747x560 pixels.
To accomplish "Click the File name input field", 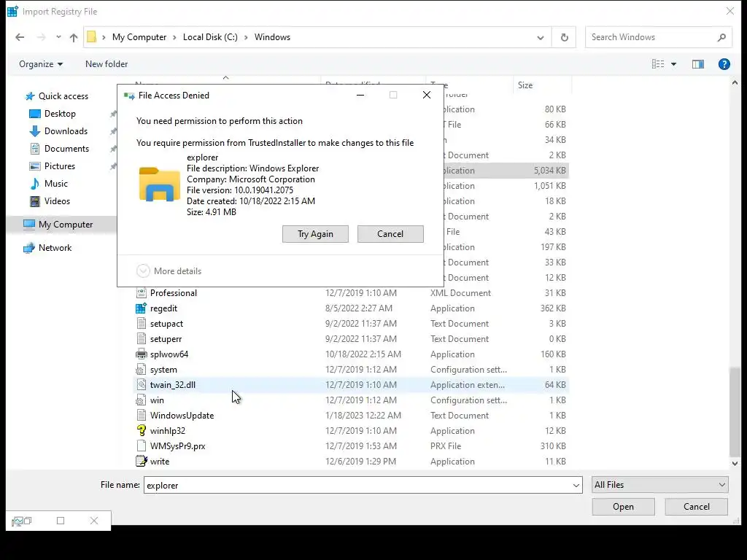I will 357,485.
